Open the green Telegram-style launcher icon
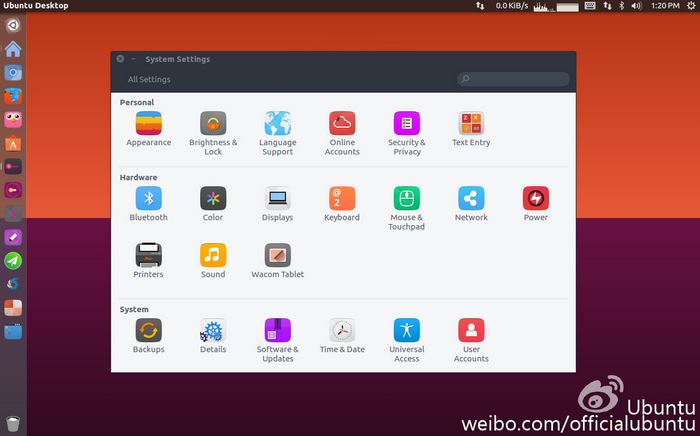700x436 pixels. point(13,261)
